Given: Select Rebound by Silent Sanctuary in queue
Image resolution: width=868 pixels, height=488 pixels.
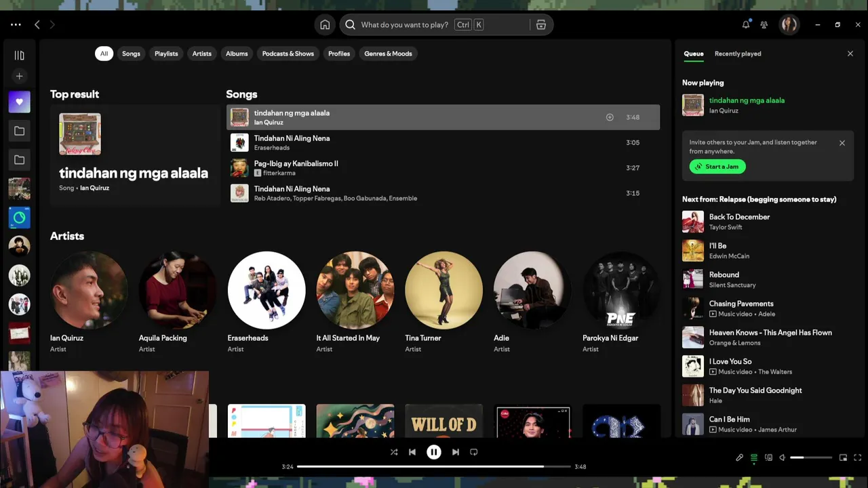Looking at the screenshot, I should [768, 279].
